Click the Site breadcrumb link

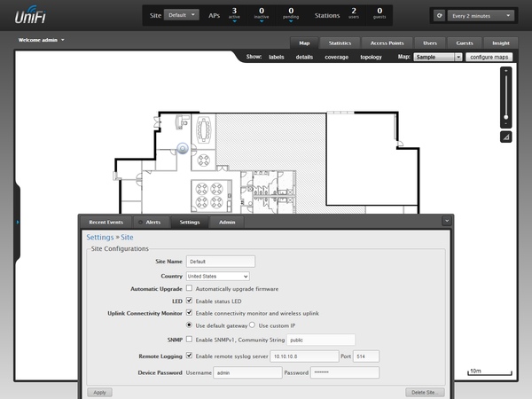point(127,237)
